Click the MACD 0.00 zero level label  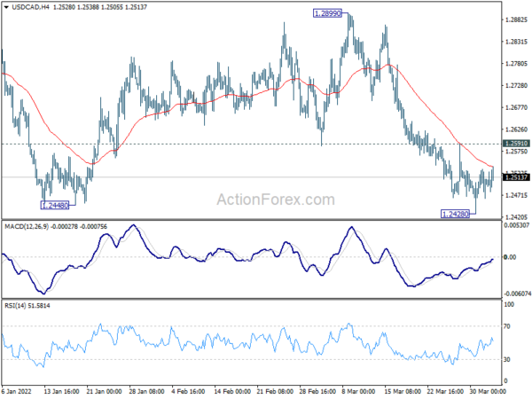point(510,257)
